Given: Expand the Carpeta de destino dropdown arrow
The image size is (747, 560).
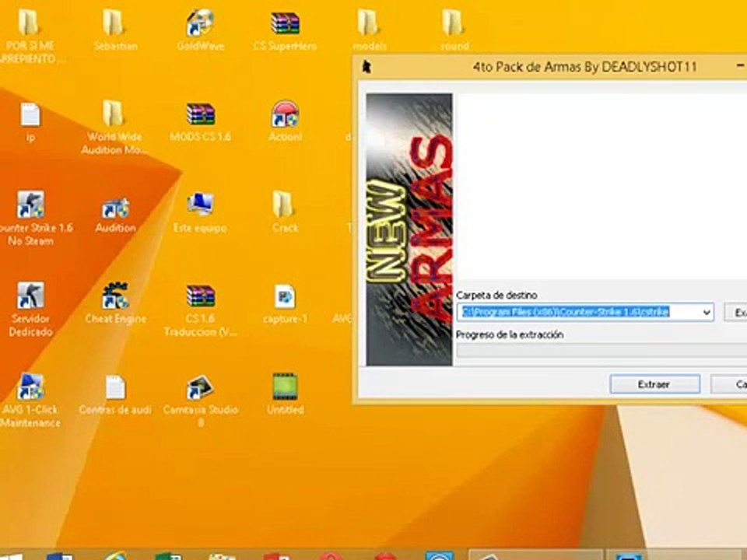Looking at the screenshot, I should (707, 313).
